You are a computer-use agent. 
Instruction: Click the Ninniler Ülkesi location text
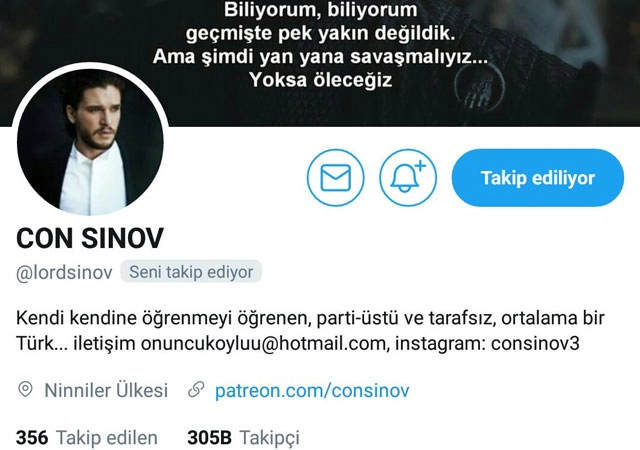click(106, 390)
